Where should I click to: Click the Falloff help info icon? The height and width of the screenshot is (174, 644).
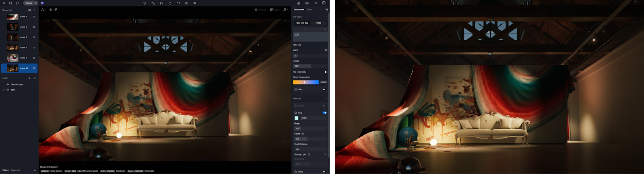(x=303, y=134)
